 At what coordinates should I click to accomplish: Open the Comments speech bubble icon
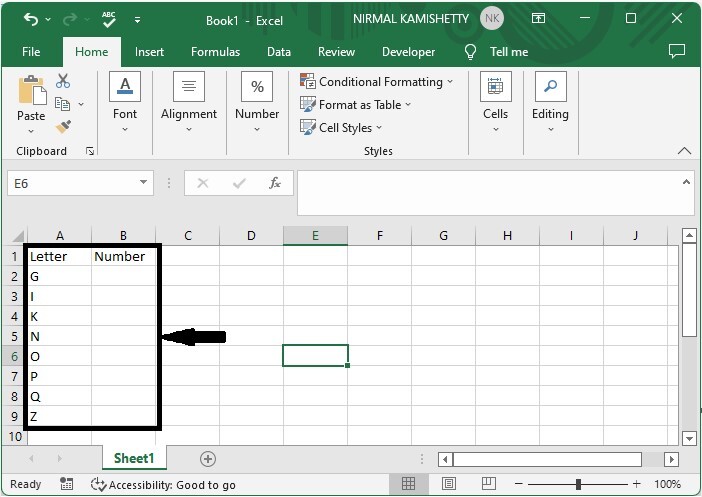(676, 51)
